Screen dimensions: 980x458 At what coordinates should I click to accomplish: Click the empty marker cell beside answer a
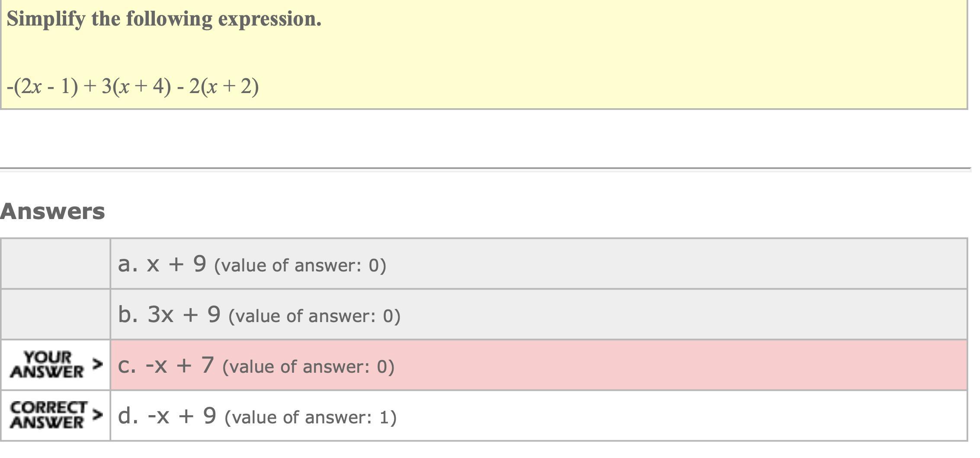click(x=55, y=264)
